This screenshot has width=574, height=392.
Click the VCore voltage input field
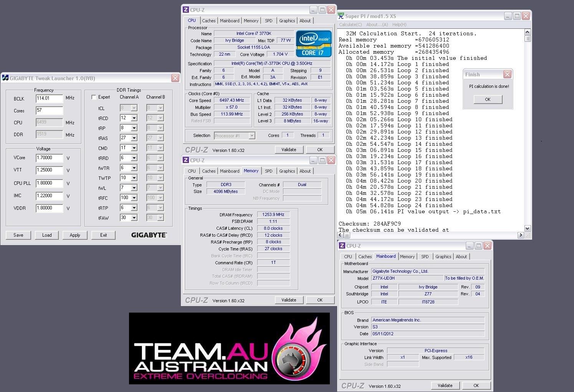(x=49, y=158)
